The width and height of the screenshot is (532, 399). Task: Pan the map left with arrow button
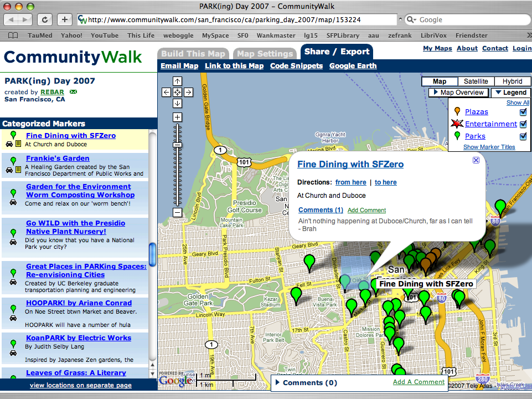(x=167, y=93)
